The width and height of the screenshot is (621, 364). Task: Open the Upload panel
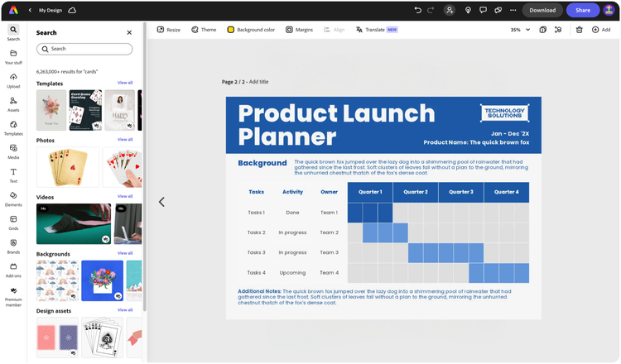tap(13, 81)
